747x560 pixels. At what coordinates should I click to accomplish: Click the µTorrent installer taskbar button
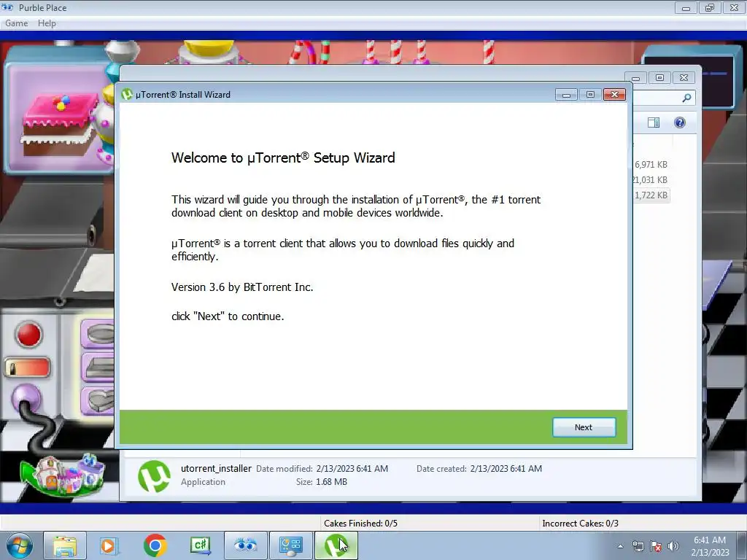[x=336, y=545]
